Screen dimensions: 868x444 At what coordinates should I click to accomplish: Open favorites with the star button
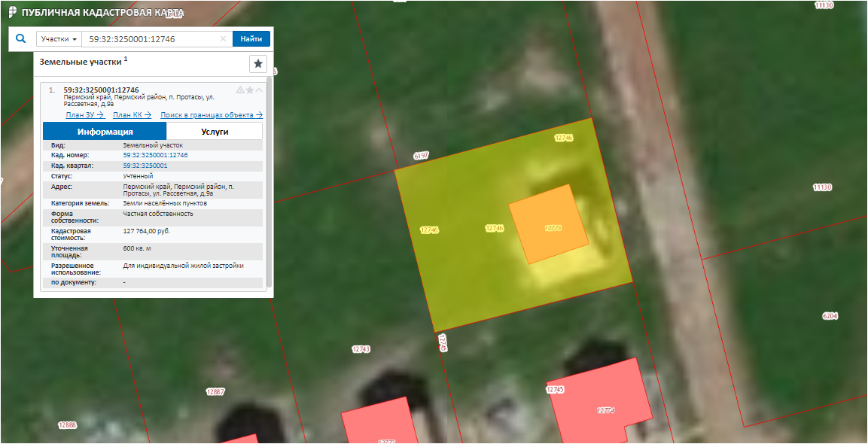click(x=258, y=64)
